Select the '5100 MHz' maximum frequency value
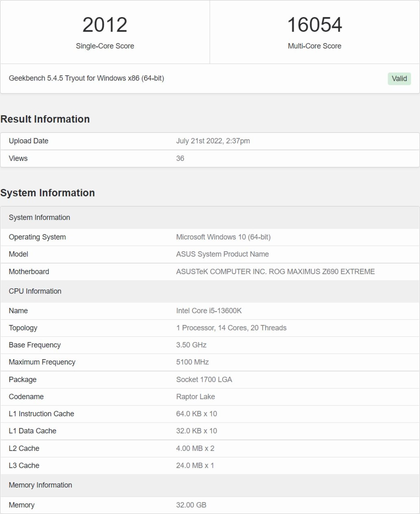The height and width of the screenshot is (514, 420). click(192, 362)
